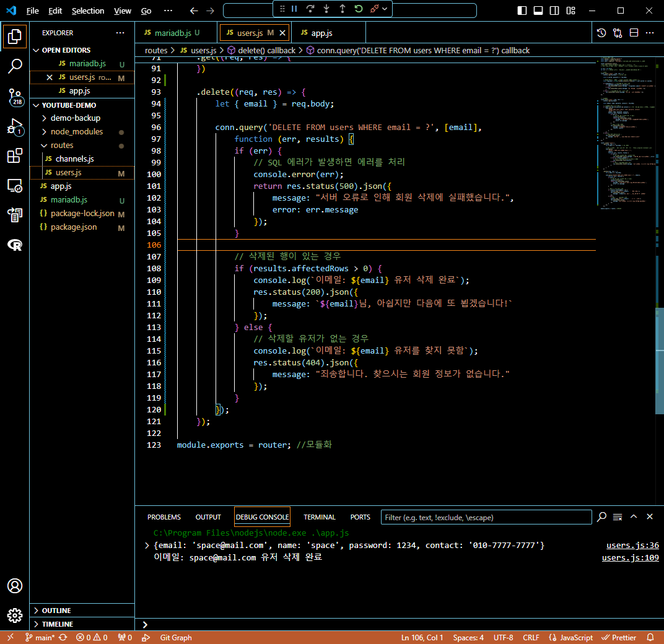This screenshot has height=644, width=664.
Task: Follow the users.js:36 source link
Action: point(632,546)
